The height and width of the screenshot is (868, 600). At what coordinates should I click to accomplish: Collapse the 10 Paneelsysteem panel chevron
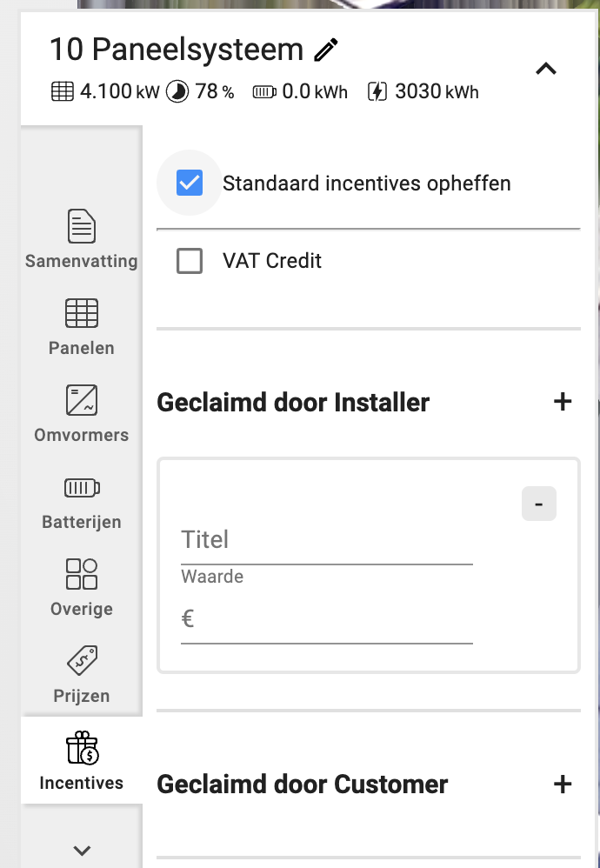546,69
